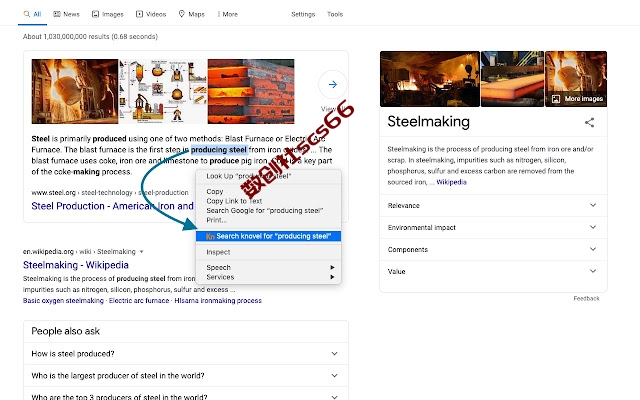Click the Steelmaking panel title
Image resolution: width=640 pixels, height=400 pixels.
tap(429, 122)
